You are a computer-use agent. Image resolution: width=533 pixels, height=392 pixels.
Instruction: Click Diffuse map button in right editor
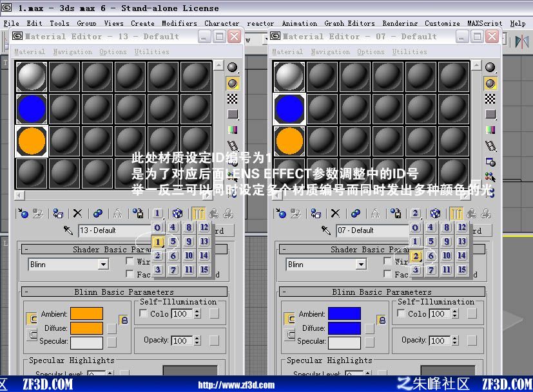(369, 328)
